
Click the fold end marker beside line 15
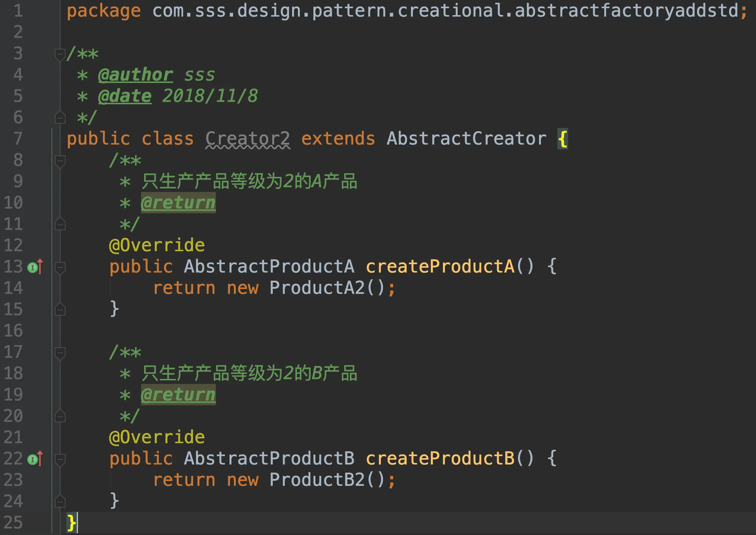click(x=60, y=309)
